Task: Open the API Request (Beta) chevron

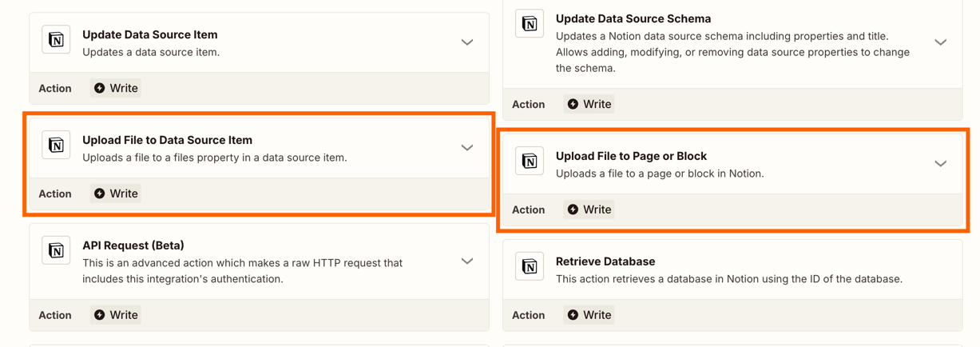Action: [467, 261]
